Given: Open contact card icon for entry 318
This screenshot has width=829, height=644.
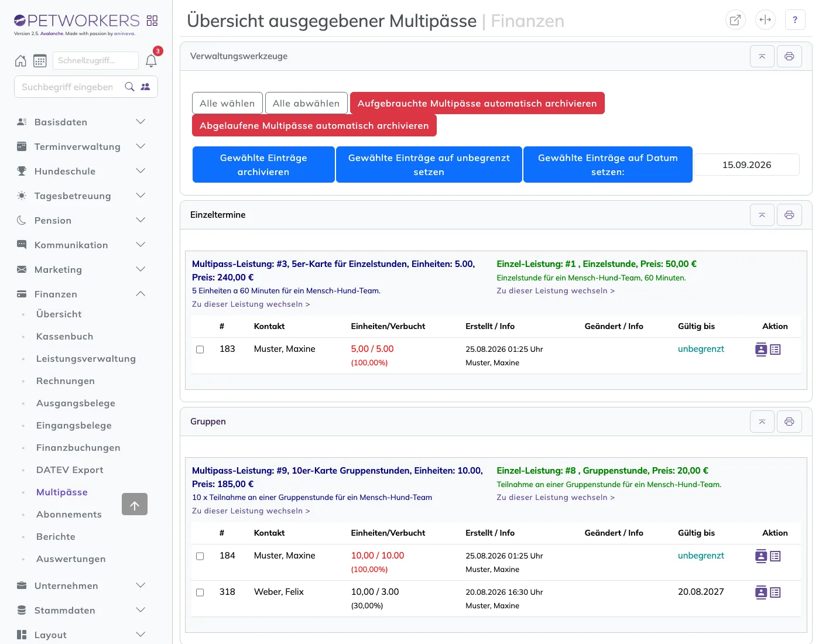Looking at the screenshot, I should click(761, 592).
